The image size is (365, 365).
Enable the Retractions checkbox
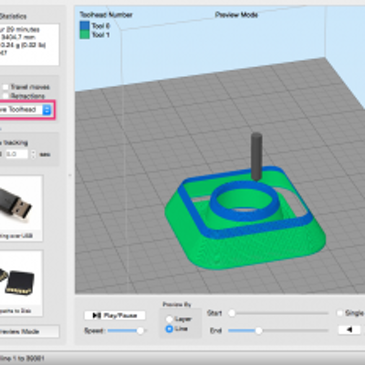(5, 96)
